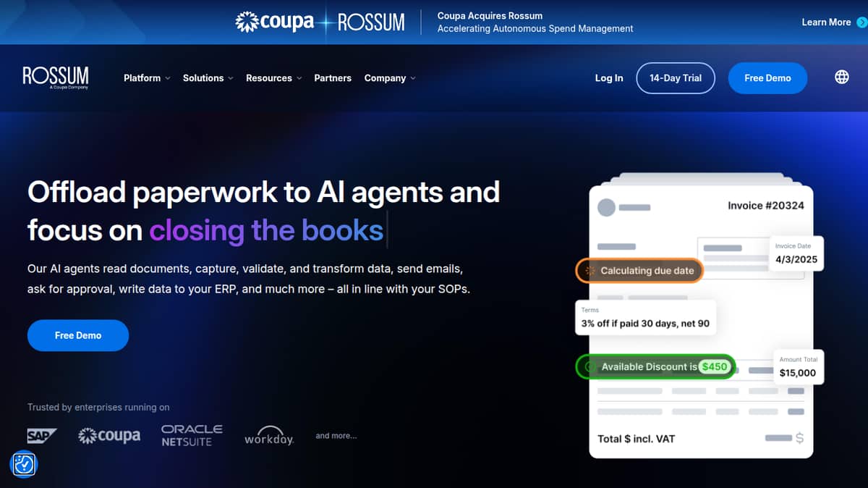Click the 'closing the books' gradient headline text
868x488 pixels.
266,230
